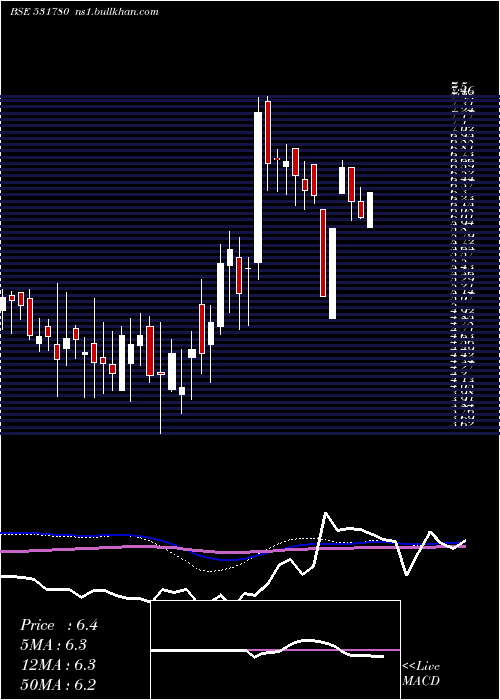The height and width of the screenshot is (700, 500).
Task: Click the "<<Live MACD" label
Action: click(x=421, y=674)
